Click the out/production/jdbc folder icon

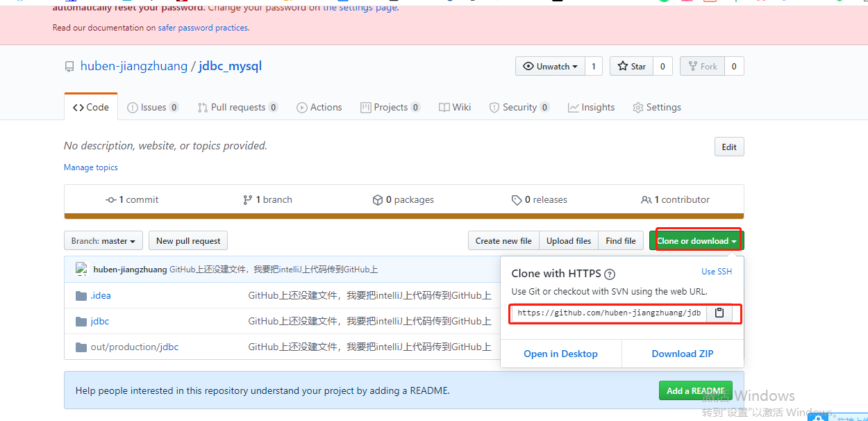(x=81, y=347)
